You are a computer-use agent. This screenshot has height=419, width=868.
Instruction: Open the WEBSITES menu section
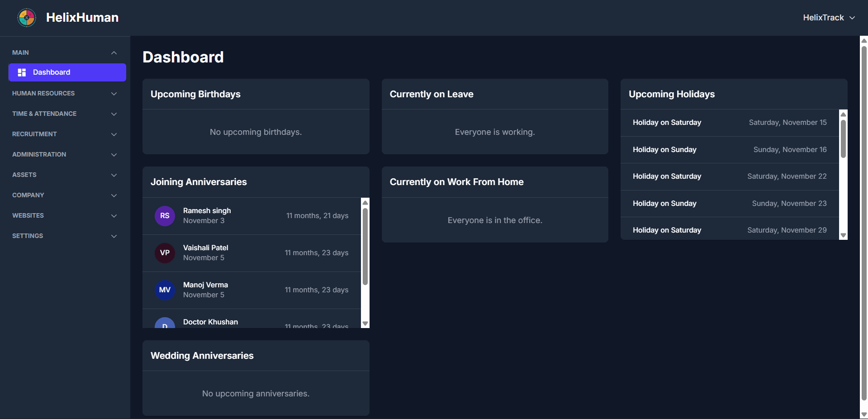click(x=65, y=216)
